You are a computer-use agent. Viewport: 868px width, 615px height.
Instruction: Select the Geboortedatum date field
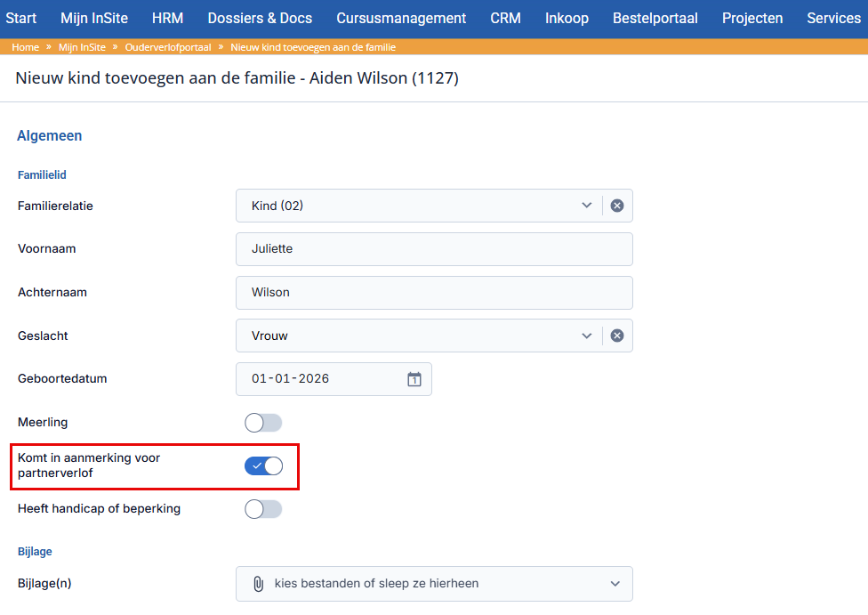pyautogui.click(x=334, y=379)
